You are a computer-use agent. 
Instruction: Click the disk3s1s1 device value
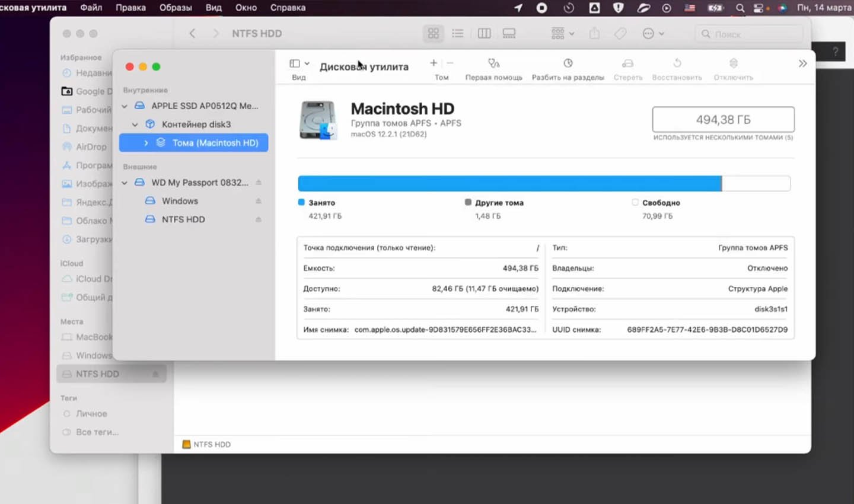pos(771,309)
